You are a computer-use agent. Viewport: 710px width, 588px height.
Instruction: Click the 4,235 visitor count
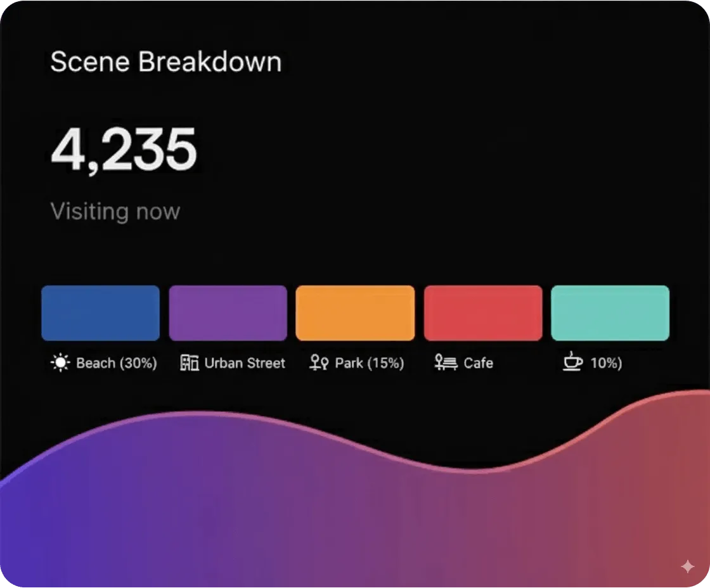pos(124,150)
